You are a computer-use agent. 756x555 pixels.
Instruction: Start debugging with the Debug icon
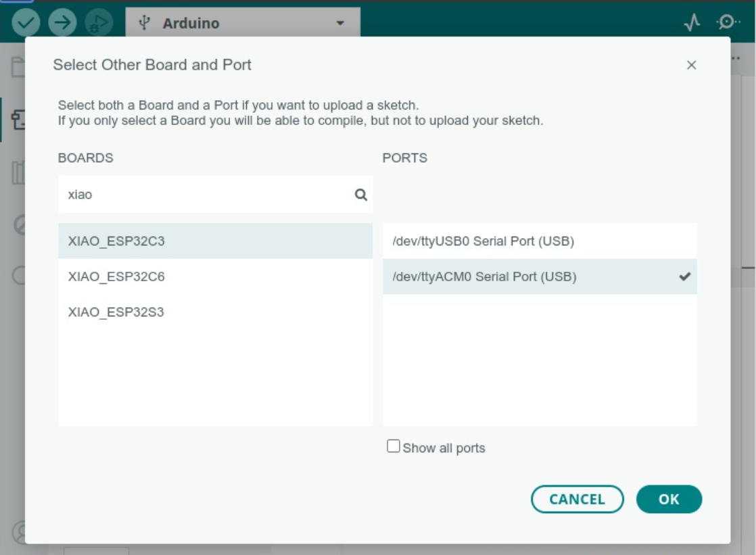98,23
